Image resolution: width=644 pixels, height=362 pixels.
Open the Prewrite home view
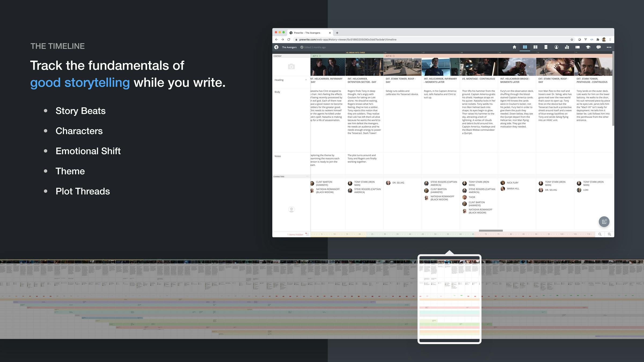pyautogui.click(x=514, y=47)
